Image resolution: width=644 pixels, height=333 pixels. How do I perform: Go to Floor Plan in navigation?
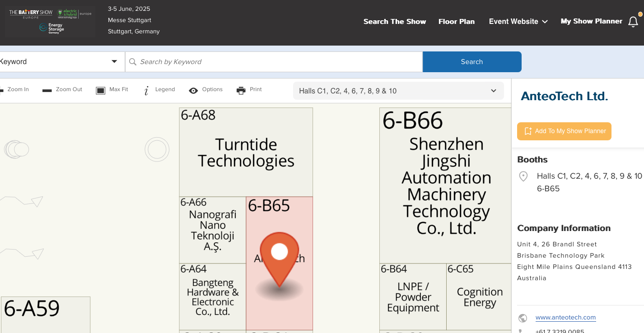(x=457, y=22)
